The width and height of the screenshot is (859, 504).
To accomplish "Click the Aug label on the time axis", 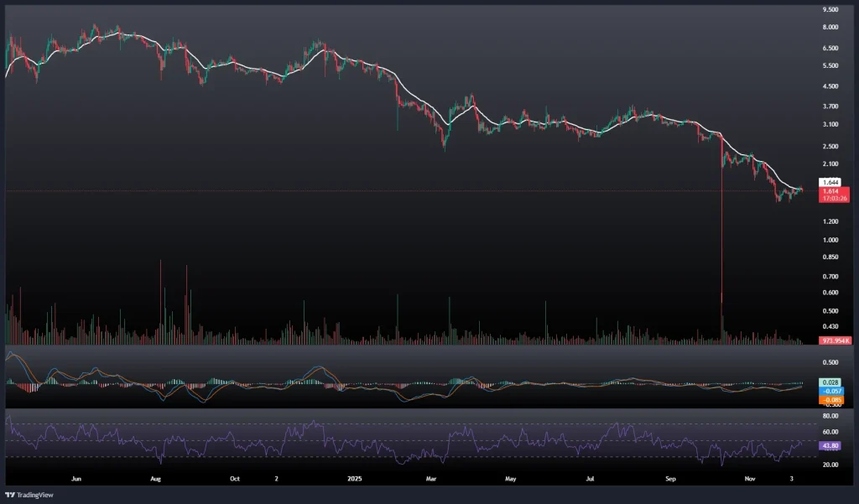I will pos(155,479).
